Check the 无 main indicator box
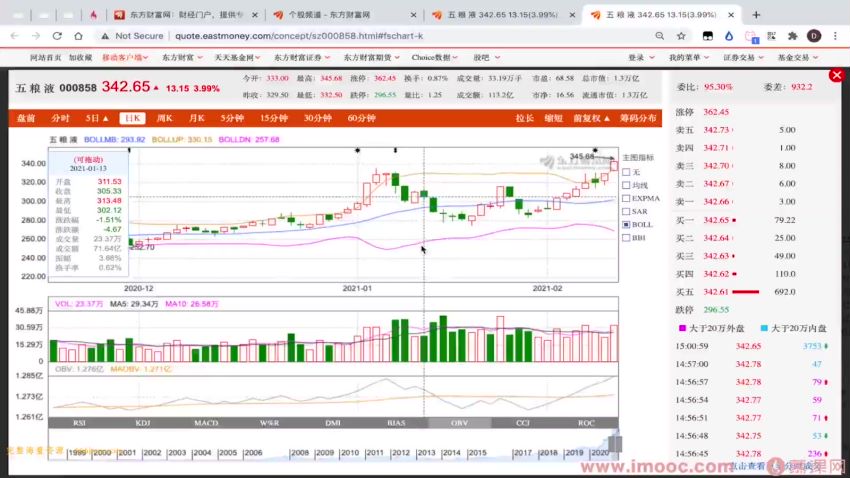The height and width of the screenshot is (478, 850). 627,172
